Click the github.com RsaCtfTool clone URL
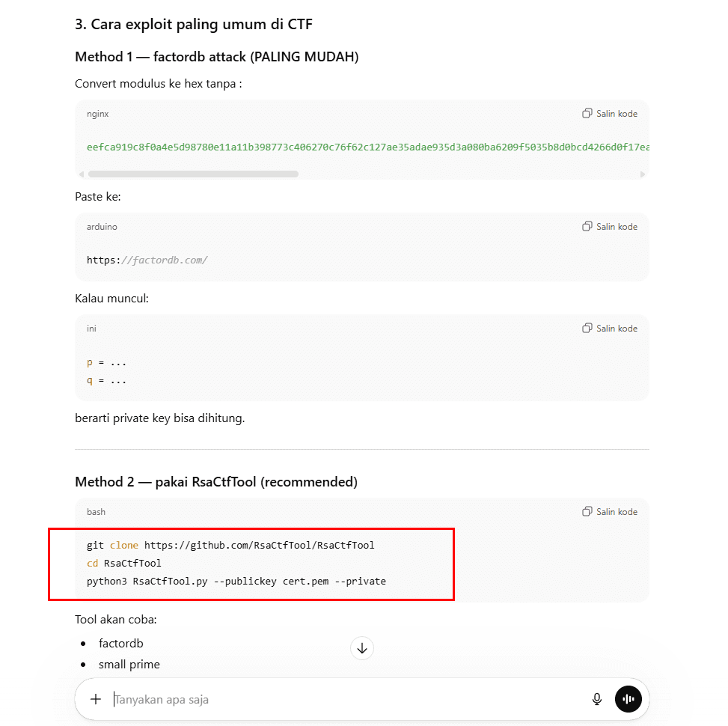The height and width of the screenshot is (726, 728). tap(259, 545)
